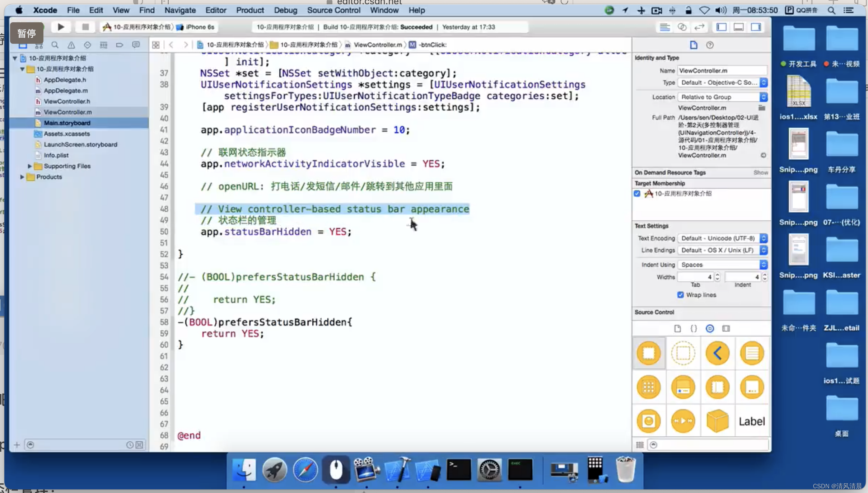Enable Wrap lines checkbox in Text Settings
The height and width of the screenshot is (493, 868).
[x=680, y=295]
